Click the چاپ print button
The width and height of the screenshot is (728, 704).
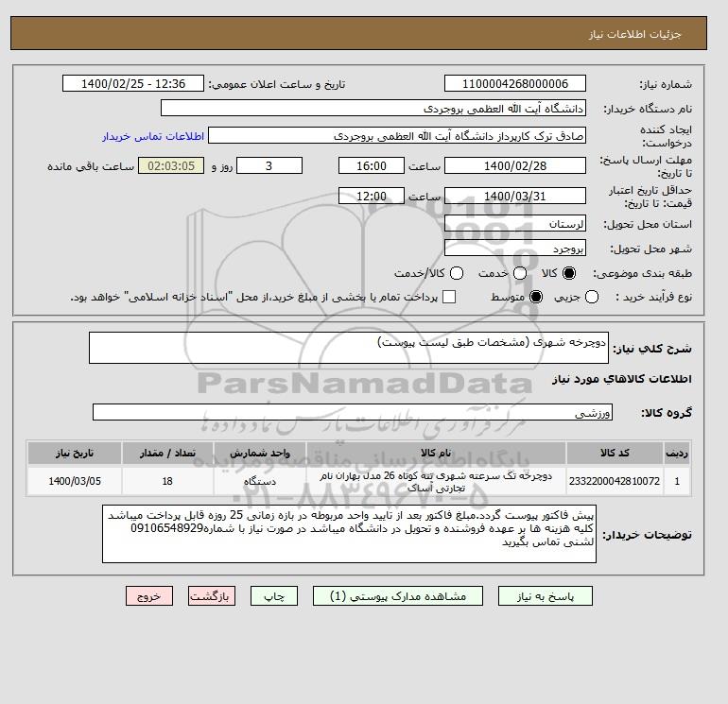[274, 596]
